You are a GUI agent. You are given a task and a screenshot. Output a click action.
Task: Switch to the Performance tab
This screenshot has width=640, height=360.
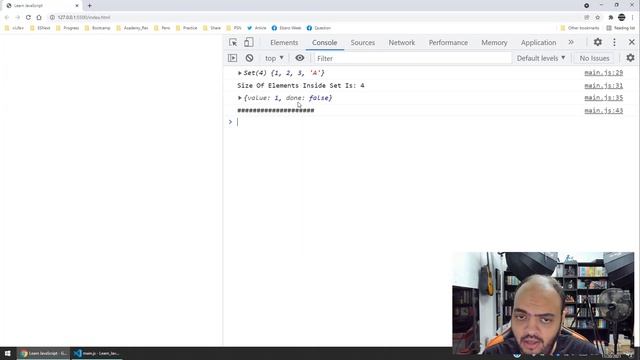coord(448,42)
